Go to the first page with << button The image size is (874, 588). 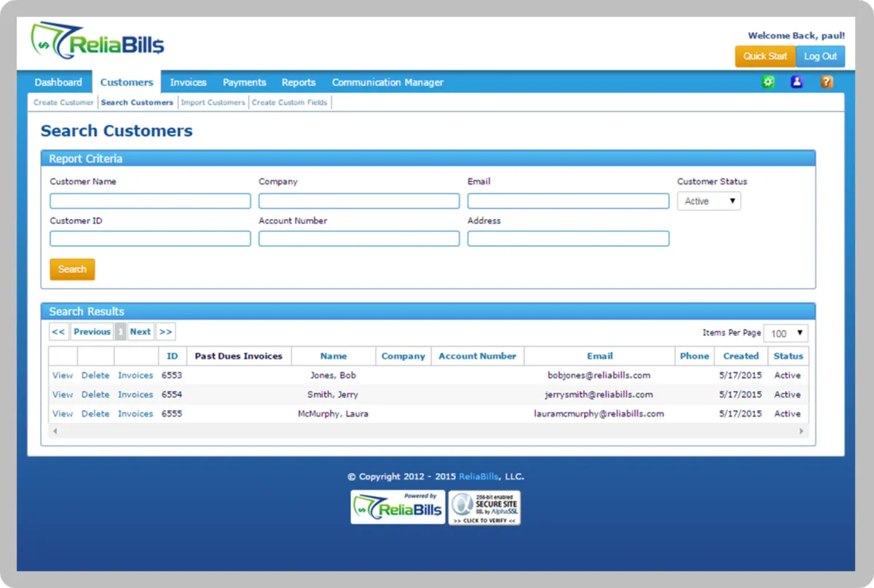point(59,332)
